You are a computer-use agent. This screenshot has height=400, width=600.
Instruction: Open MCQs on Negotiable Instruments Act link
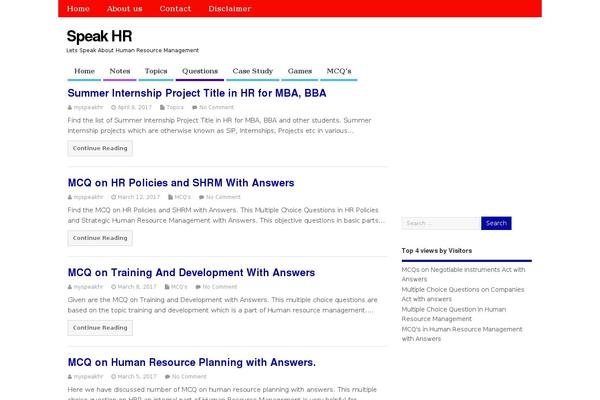click(463, 274)
